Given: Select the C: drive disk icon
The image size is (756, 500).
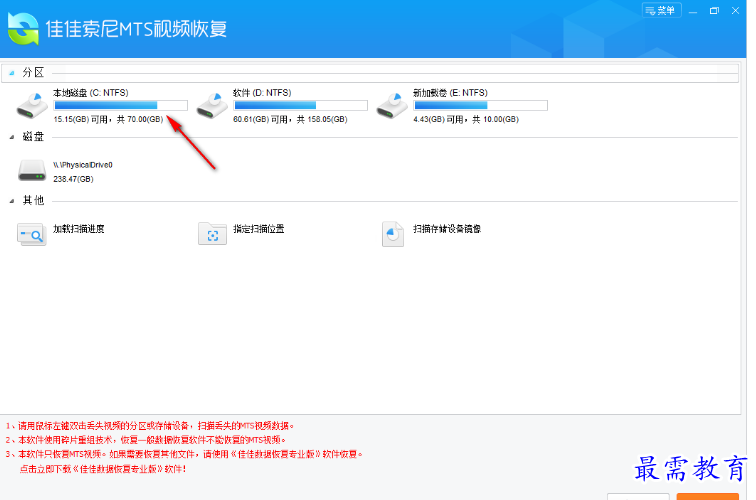Looking at the screenshot, I should [32, 106].
